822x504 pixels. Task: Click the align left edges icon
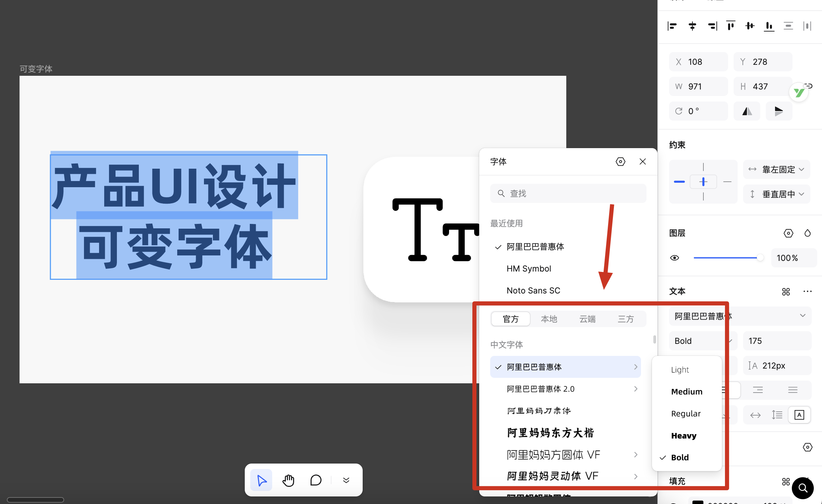tap(672, 26)
